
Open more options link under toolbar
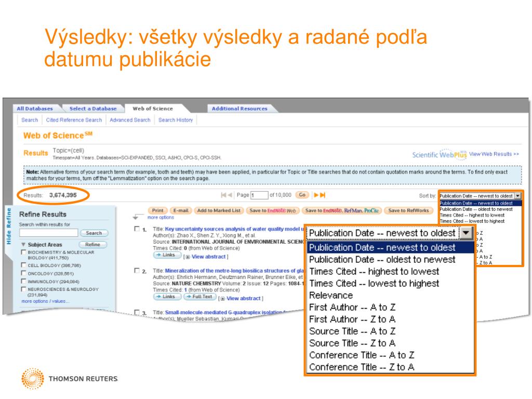[161, 218]
